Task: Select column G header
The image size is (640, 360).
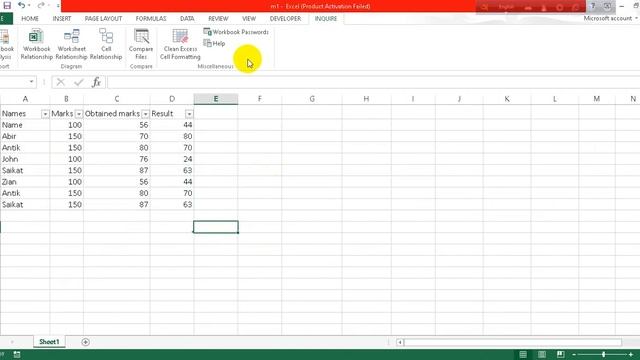Action: tap(312, 99)
